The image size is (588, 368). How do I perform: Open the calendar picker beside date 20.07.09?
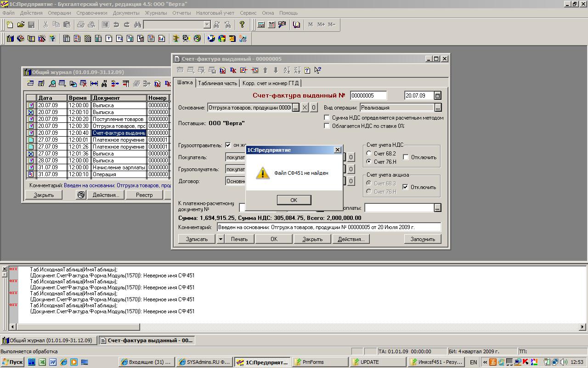437,96
